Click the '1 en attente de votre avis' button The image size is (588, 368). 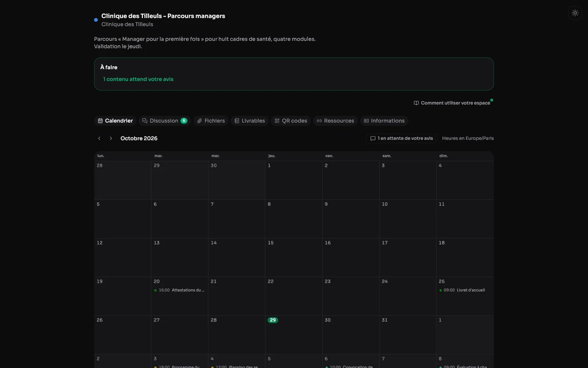tap(401, 138)
